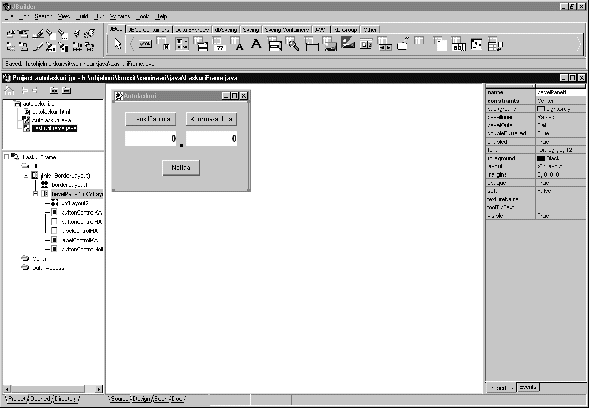Viewport: 589px width, 408px height.
Task: Click the black color swatch in inspector
Action: coord(541,158)
